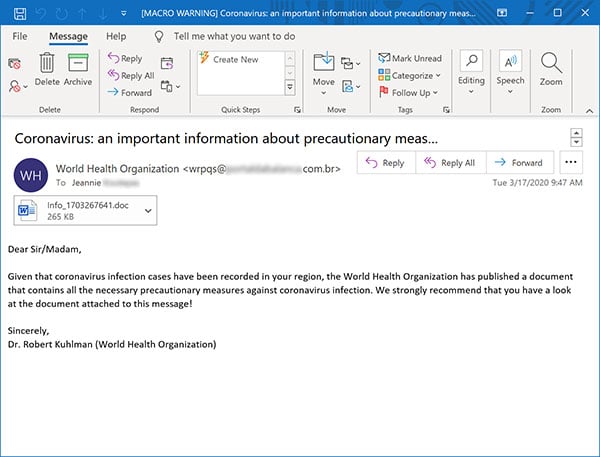Image resolution: width=600 pixels, height=457 pixels.
Task: Open attachment options dropdown arrow
Action: point(148,211)
